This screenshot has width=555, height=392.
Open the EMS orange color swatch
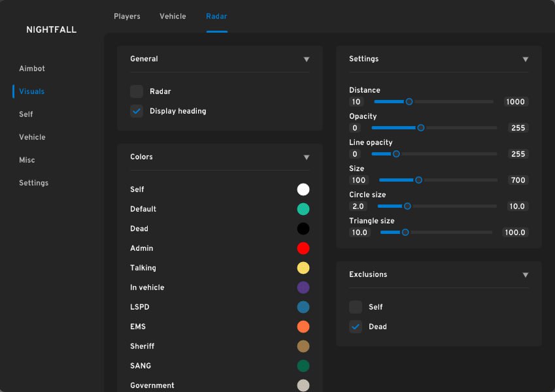point(303,327)
